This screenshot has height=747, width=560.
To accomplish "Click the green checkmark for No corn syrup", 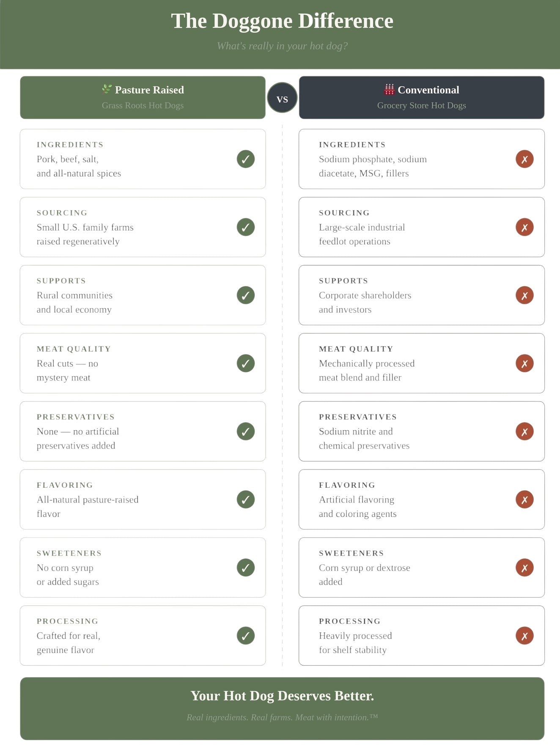I will 246,568.
